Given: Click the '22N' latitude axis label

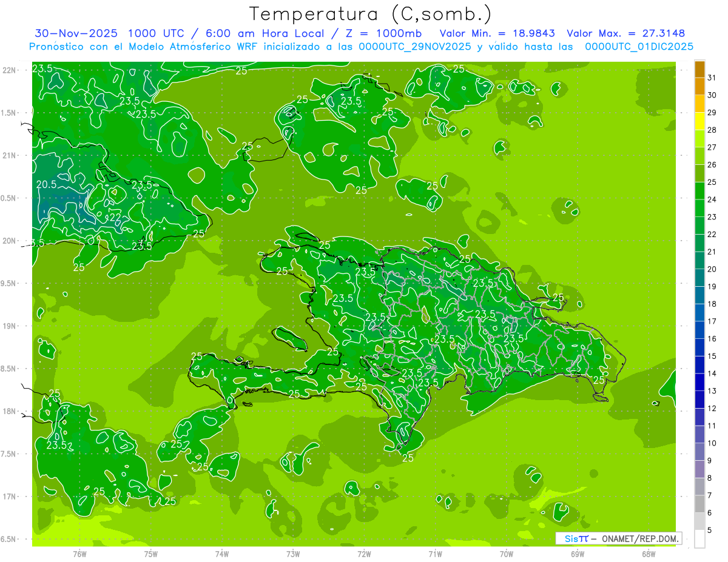Looking at the screenshot, I should 9,70.
